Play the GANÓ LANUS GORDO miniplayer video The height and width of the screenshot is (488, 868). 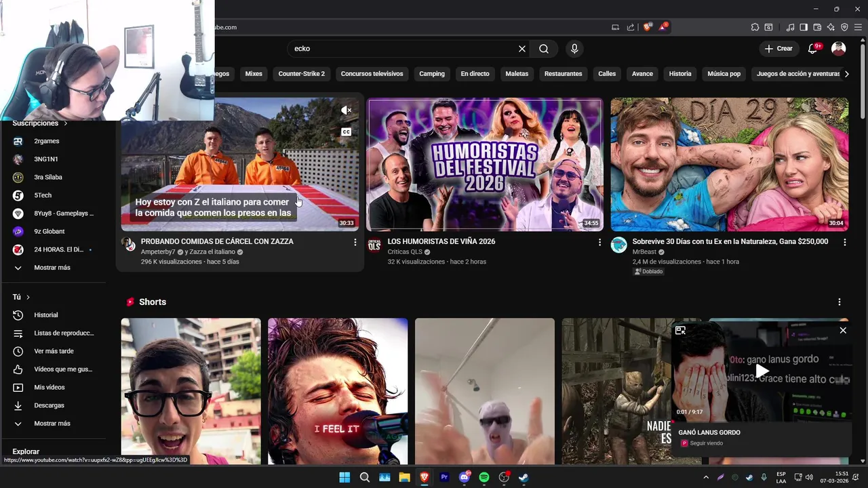(762, 371)
